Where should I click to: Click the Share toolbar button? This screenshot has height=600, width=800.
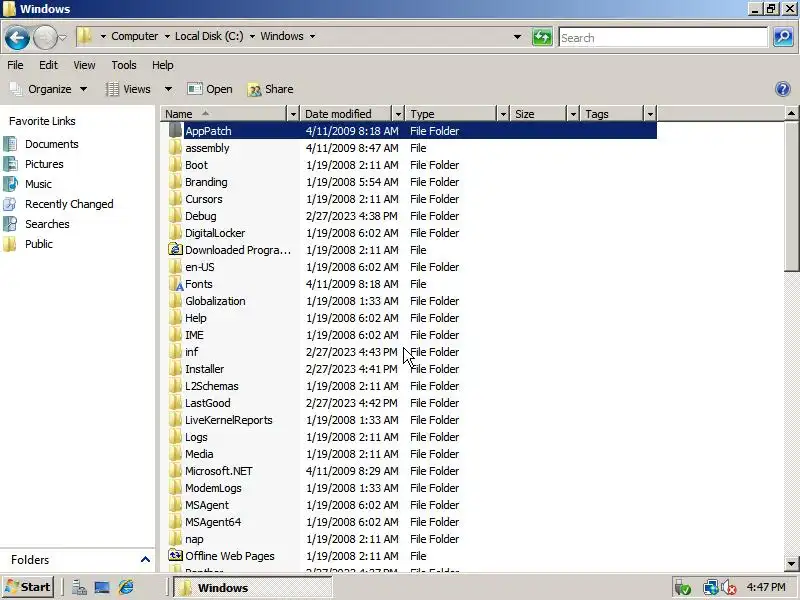click(x=270, y=89)
